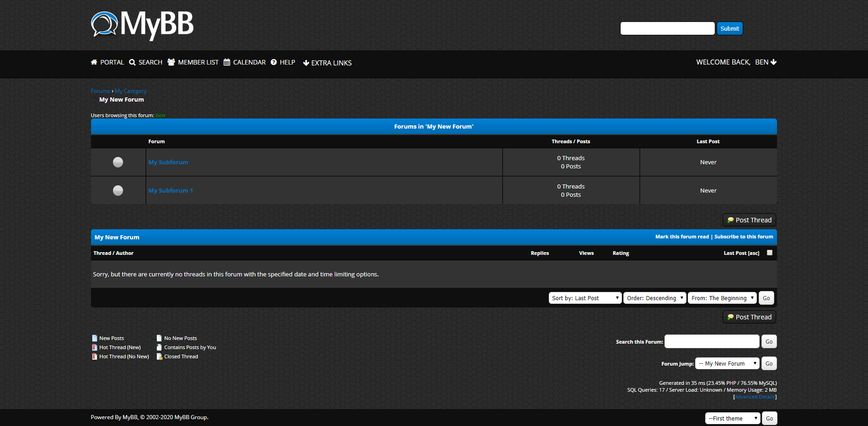Open the Sort by Last Post dropdown
Viewport: 868px width, 426px height.
coord(584,298)
